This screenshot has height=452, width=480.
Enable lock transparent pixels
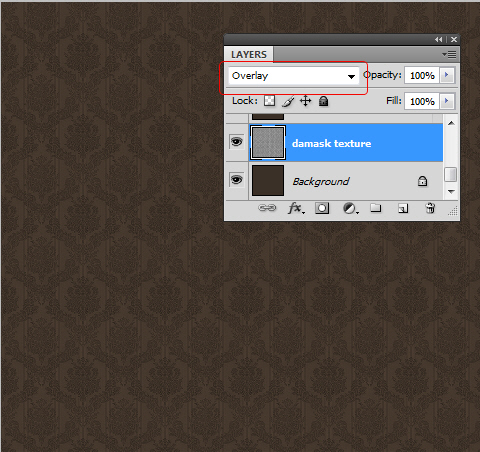[270, 101]
